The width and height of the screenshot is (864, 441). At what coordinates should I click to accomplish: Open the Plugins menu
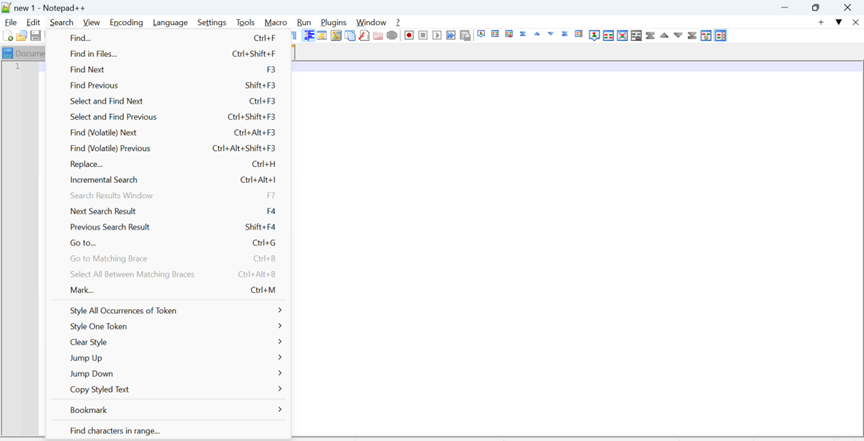pyautogui.click(x=333, y=23)
